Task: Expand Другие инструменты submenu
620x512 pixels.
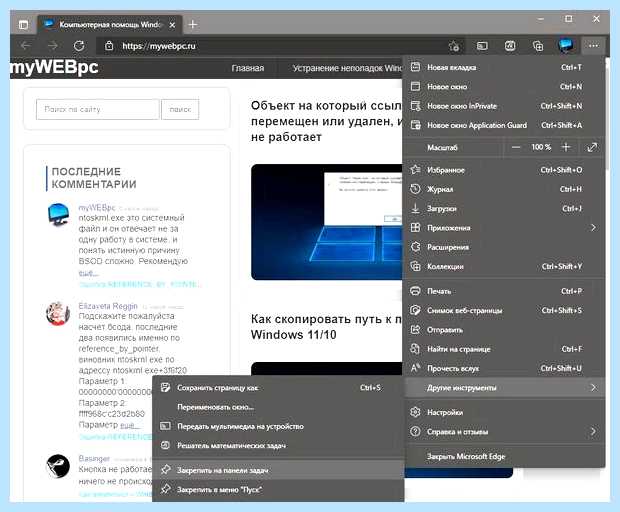Action: point(503,388)
